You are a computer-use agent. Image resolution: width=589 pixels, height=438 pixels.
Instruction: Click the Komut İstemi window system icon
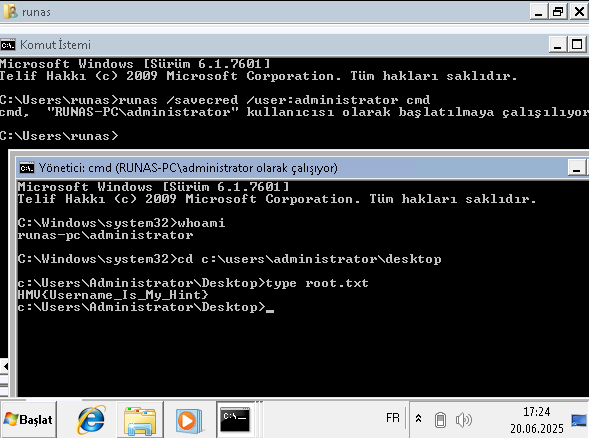8,45
